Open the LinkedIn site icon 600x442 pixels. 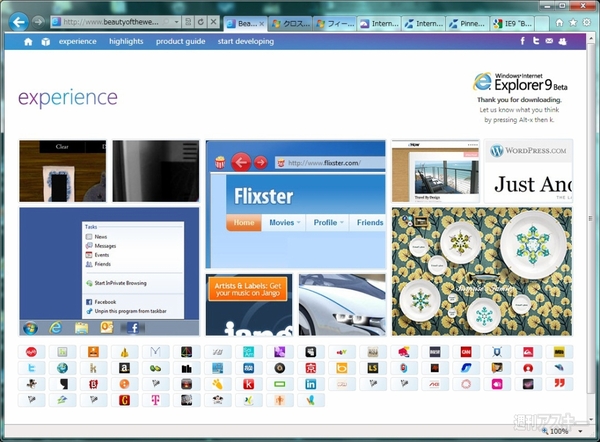pos(311,384)
